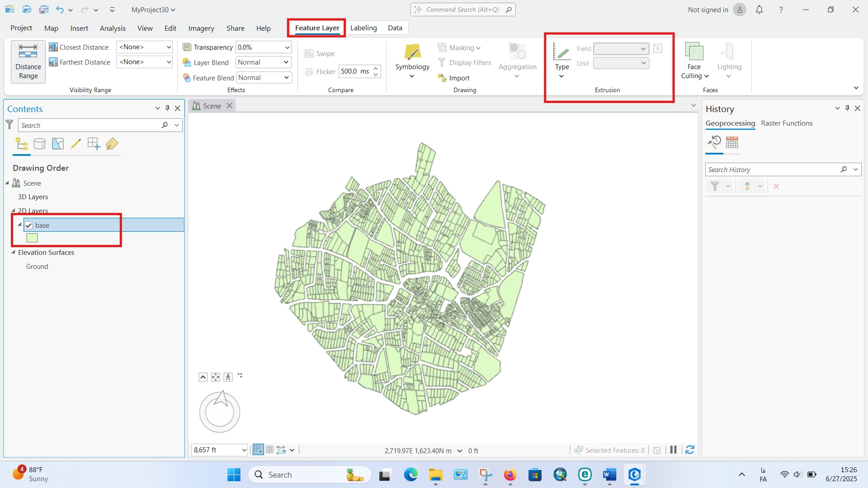Click the red delete history icon
The image size is (868, 488).
tap(776, 186)
